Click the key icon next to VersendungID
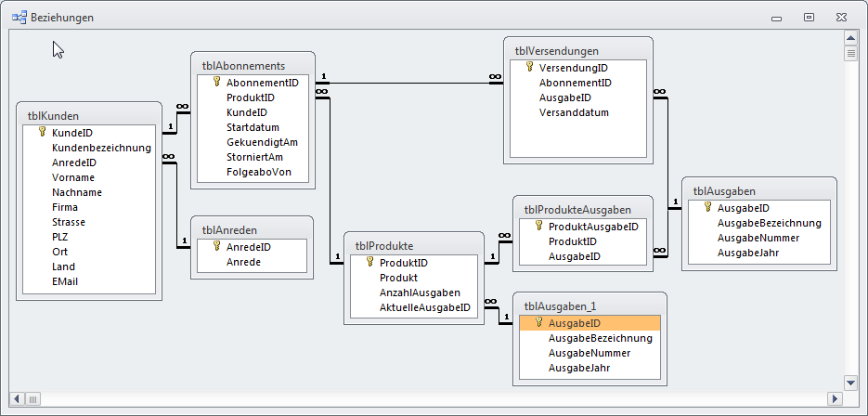868x416 pixels. 530,68
